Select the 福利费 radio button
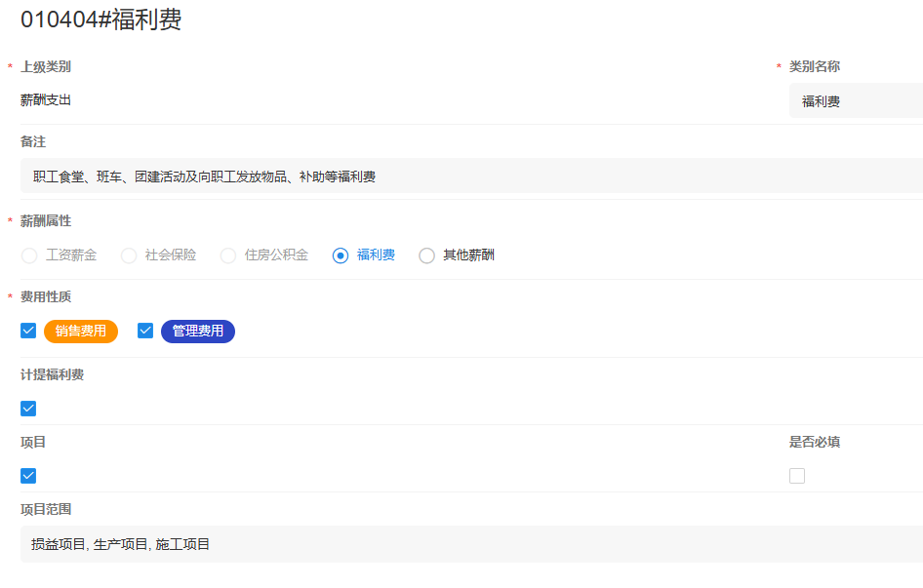The width and height of the screenshot is (923, 588). (x=341, y=255)
